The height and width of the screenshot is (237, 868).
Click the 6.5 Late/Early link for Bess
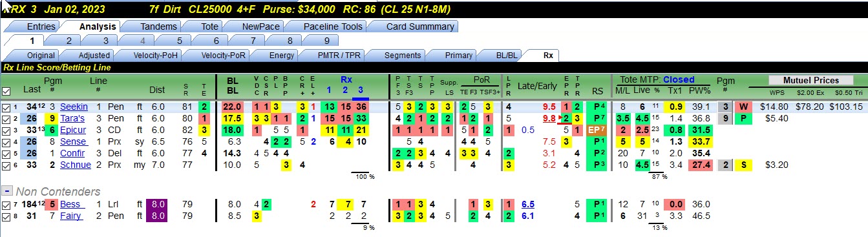click(x=527, y=205)
